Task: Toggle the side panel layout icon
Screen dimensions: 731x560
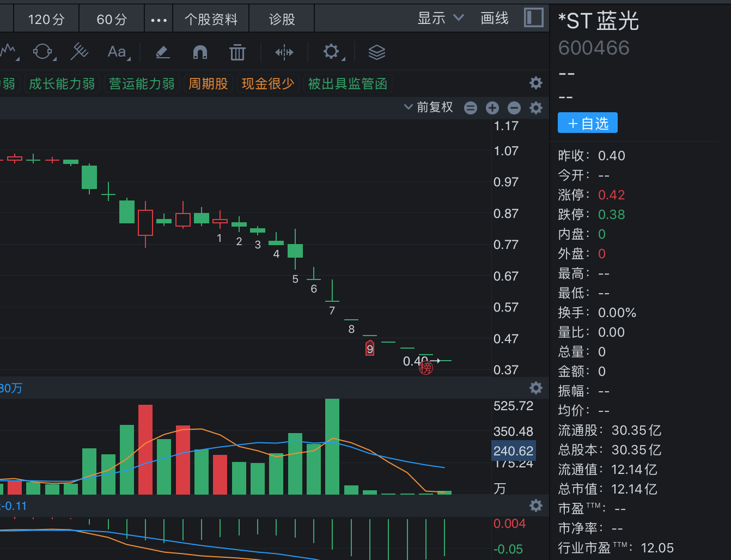Action: coord(533,18)
